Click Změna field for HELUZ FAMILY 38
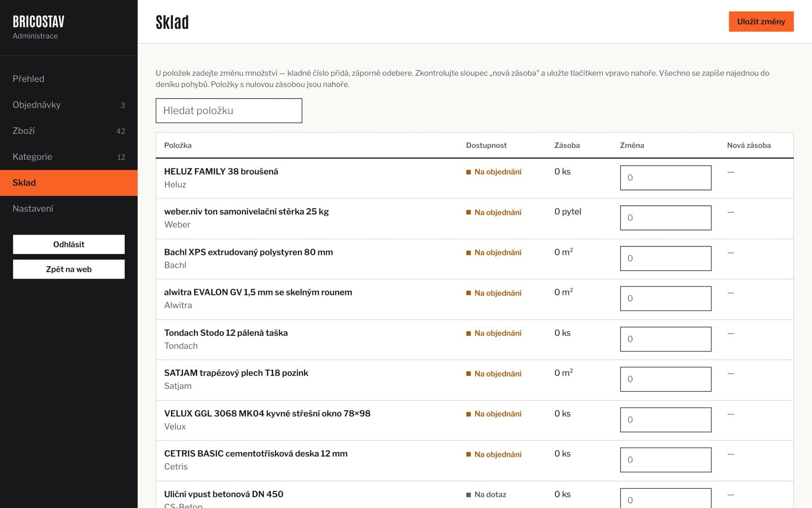Screen dimensions: 812x508 tap(665, 178)
